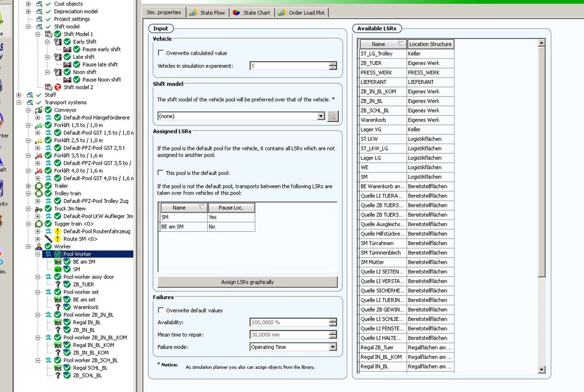Select Regal ZB_Tuer row in Available LSRs
The width and height of the screenshot is (584, 392).
(407, 348)
